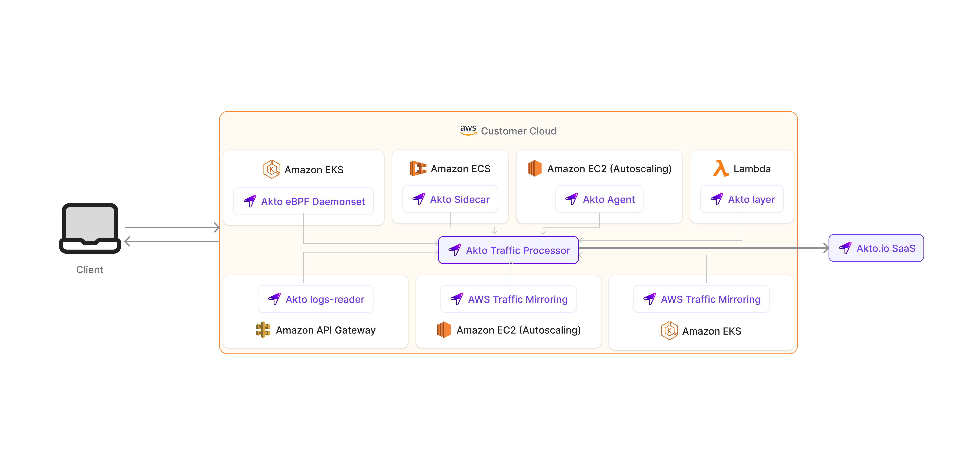This screenshot has width=980, height=468.
Task: Click AWS Traffic Mirroring above Amazon EC2
Action: click(508, 299)
